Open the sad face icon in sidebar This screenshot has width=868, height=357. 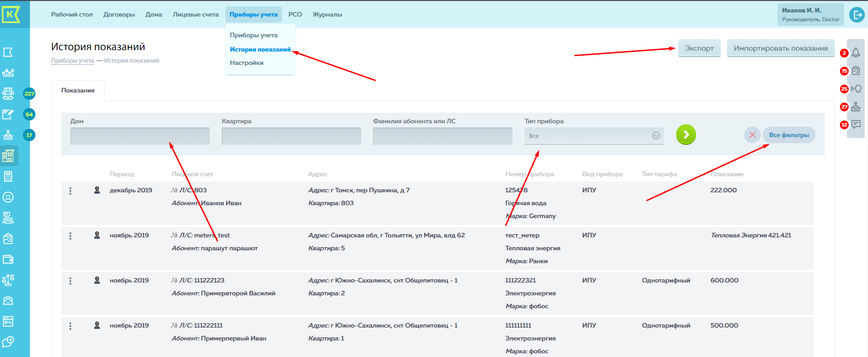coord(8,197)
